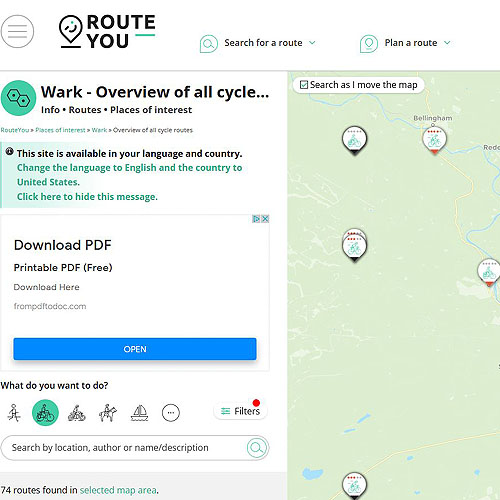
Task: Change language to English and country to US
Action: [129, 175]
